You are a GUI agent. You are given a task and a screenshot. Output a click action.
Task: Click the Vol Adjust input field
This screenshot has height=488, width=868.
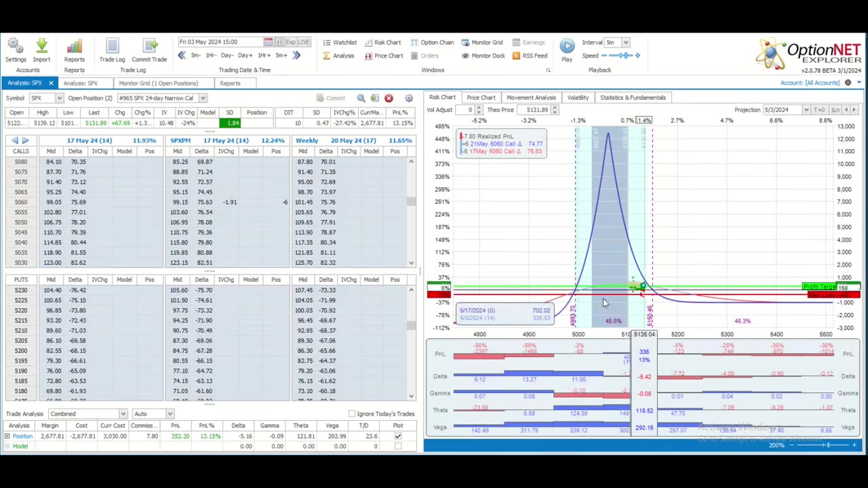(x=465, y=110)
